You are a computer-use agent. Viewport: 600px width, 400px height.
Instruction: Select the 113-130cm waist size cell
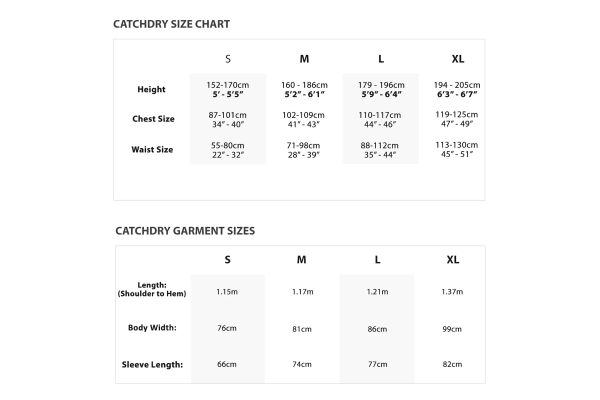pos(456,144)
